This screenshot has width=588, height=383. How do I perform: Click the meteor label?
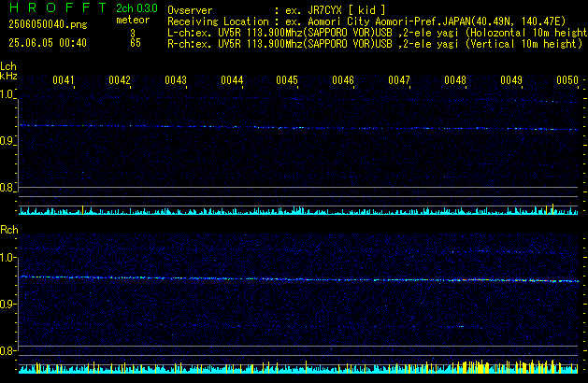pos(133,20)
